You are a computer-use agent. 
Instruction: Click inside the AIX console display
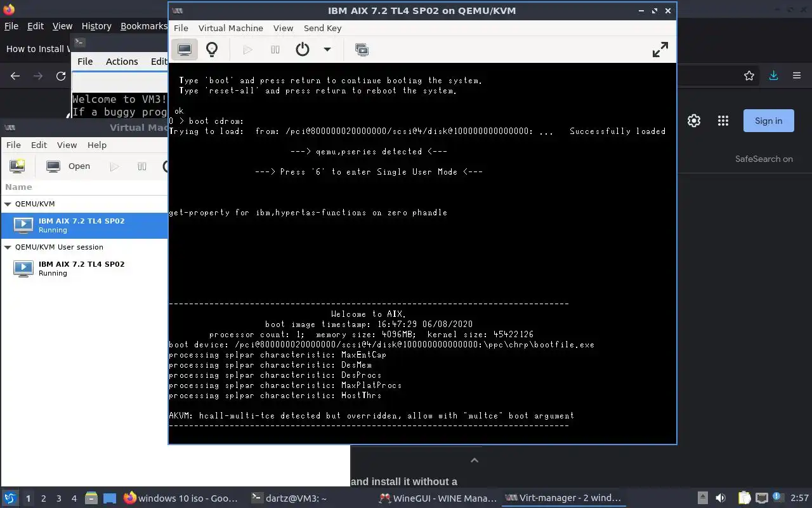(x=422, y=253)
